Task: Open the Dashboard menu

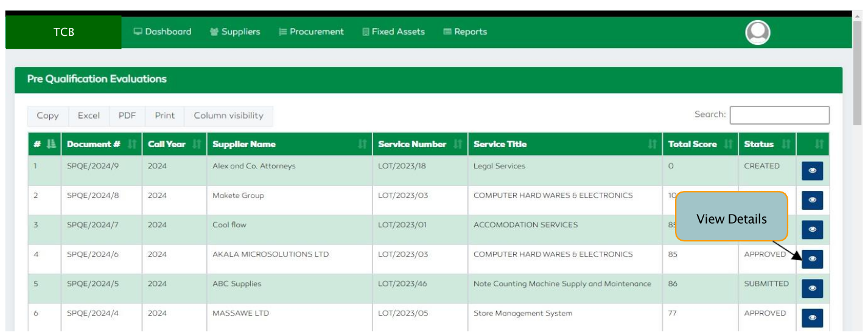Action: click(x=163, y=32)
